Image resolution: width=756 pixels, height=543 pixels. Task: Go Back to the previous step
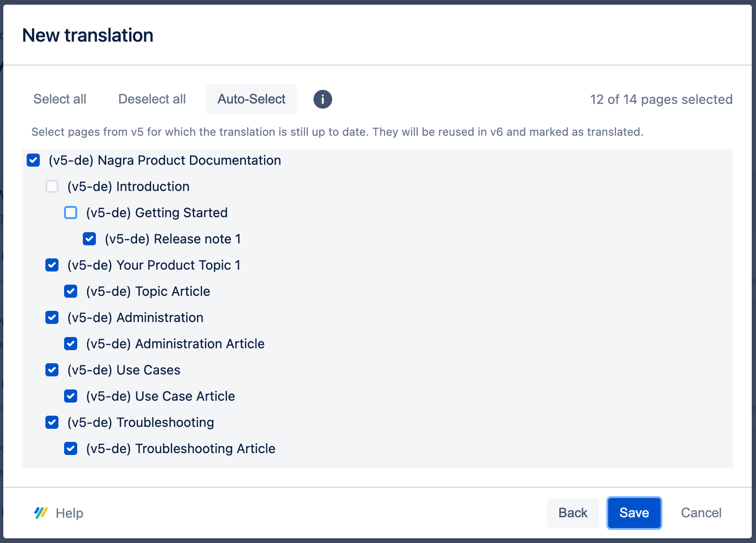click(573, 513)
